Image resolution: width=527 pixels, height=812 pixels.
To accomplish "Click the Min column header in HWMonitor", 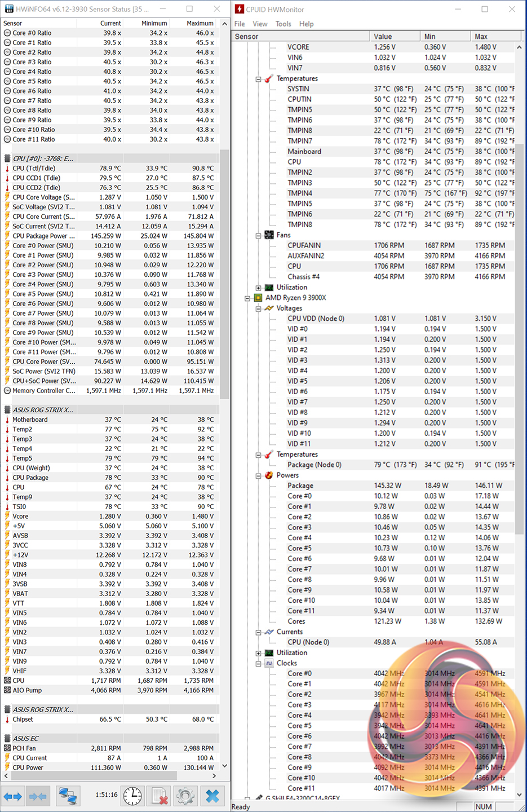I will (x=445, y=36).
